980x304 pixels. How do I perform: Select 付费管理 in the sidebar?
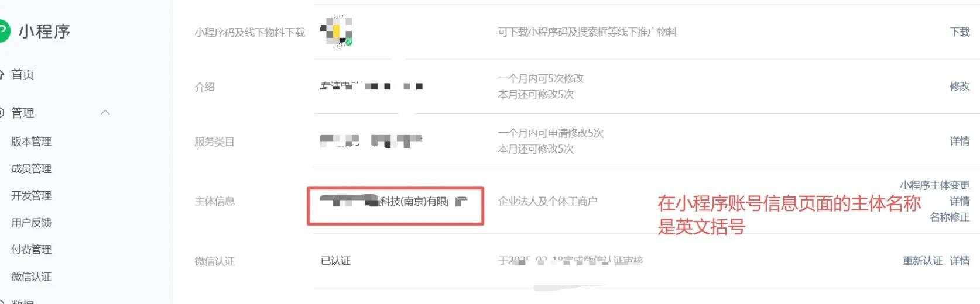click(31, 250)
